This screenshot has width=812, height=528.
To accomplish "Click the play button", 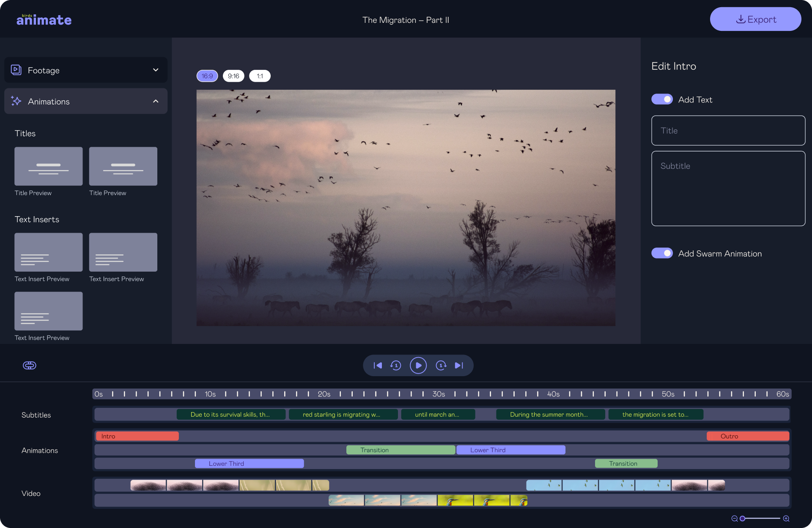I will click(418, 366).
